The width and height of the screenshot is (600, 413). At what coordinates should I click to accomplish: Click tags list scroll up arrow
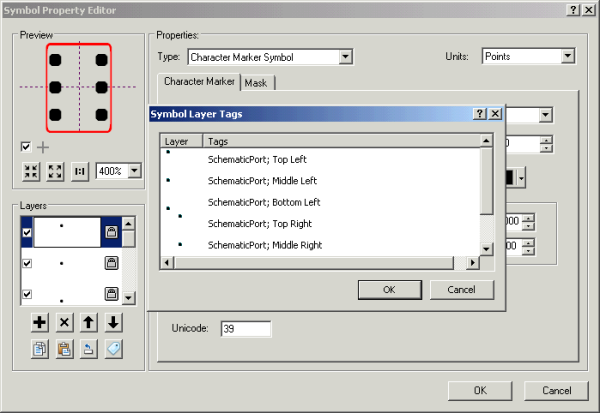pos(486,141)
